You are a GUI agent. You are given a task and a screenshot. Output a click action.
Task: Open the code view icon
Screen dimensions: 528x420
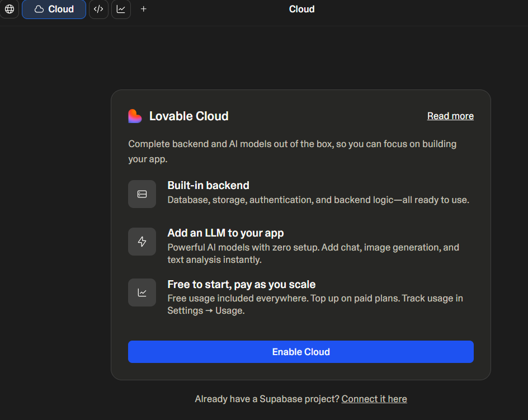point(98,9)
